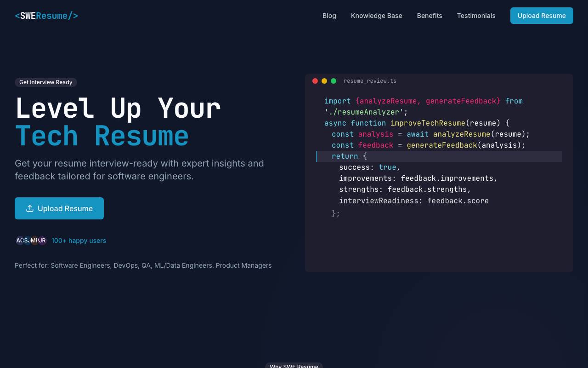Click Upload Resume in the navigation bar
The width and height of the screenshot is (588, 368).
click(542, 16)
